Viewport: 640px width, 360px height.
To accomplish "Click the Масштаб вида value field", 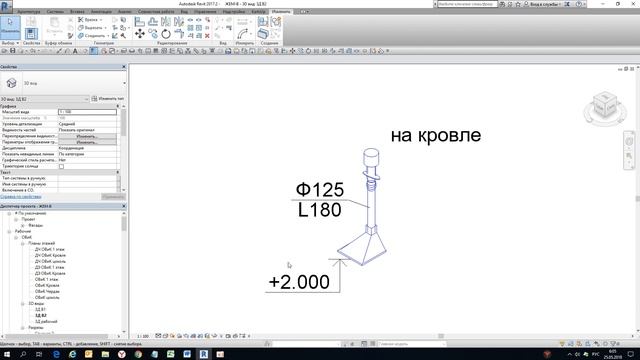I will [87, 112].
